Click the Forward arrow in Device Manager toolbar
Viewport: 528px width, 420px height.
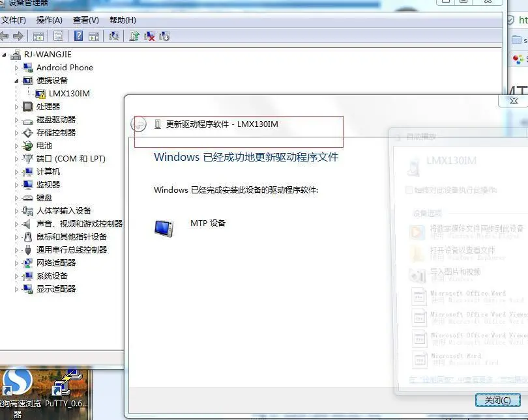[18, 36]
